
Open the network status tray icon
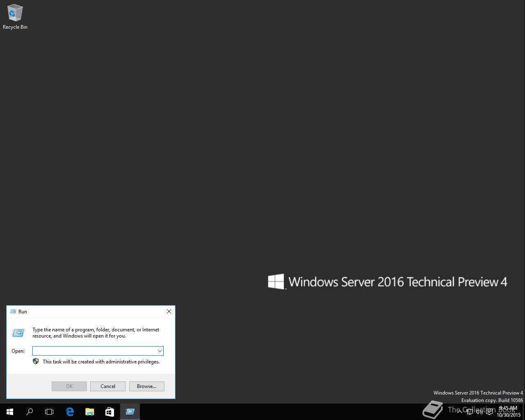click(470, 411)
